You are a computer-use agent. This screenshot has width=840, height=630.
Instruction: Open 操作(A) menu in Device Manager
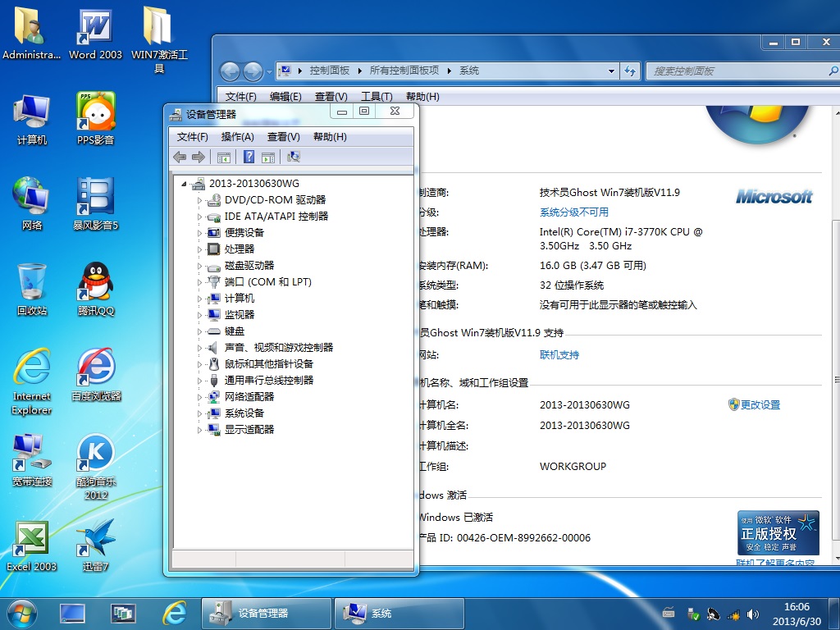(237, 137)
